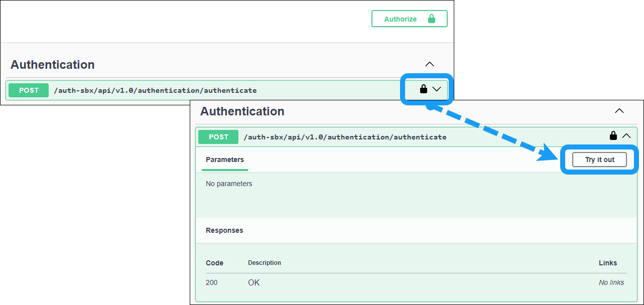Viewport: 644px width, 305px height.
Task: Select the Authentication section heading
Action: (x=242, y=111)
